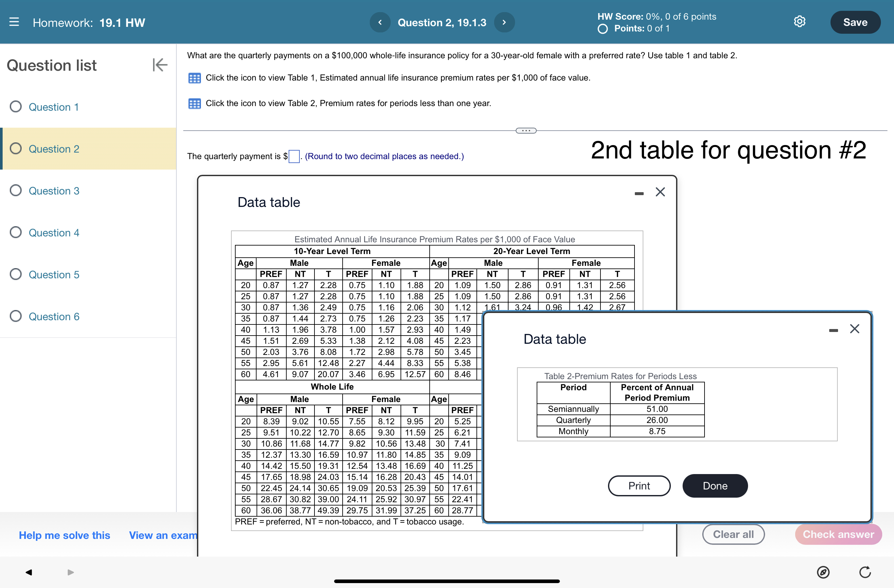Select Question 3 radio circle
This screenshot has height=588, width=894.
point(16,191)
